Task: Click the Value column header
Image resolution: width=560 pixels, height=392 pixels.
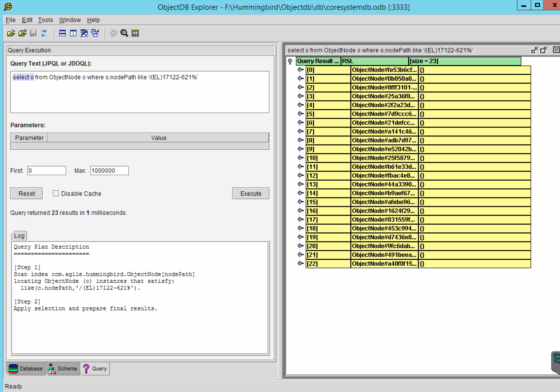Action: coord(158,138)
